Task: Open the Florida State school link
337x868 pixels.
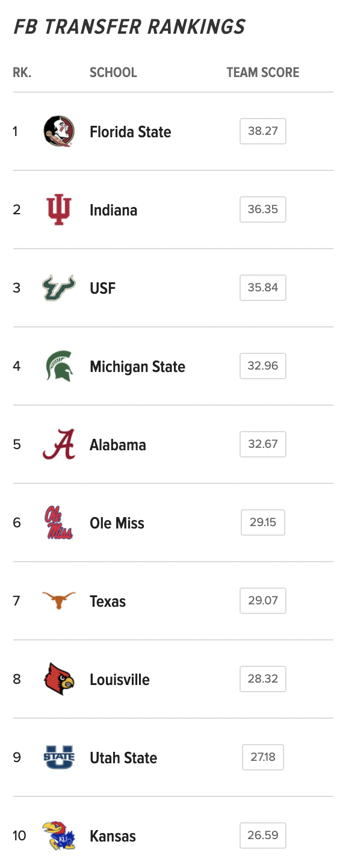Action: pyautogui.click(x=131, y=132)
